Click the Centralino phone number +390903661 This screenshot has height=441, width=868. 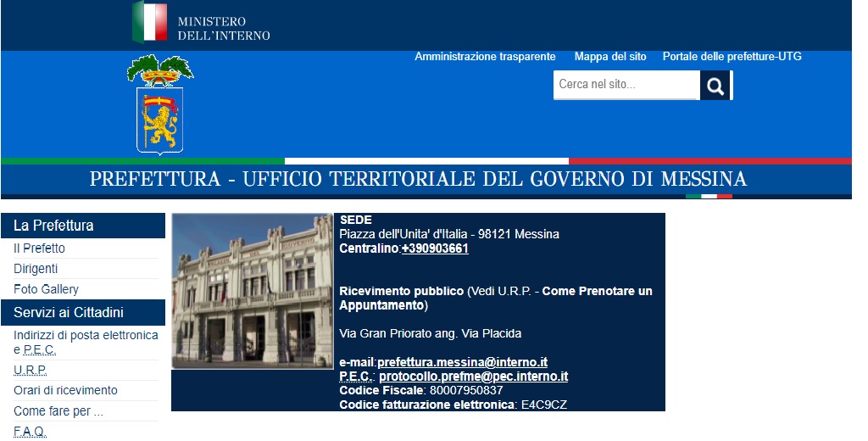(x=435, y=248)
